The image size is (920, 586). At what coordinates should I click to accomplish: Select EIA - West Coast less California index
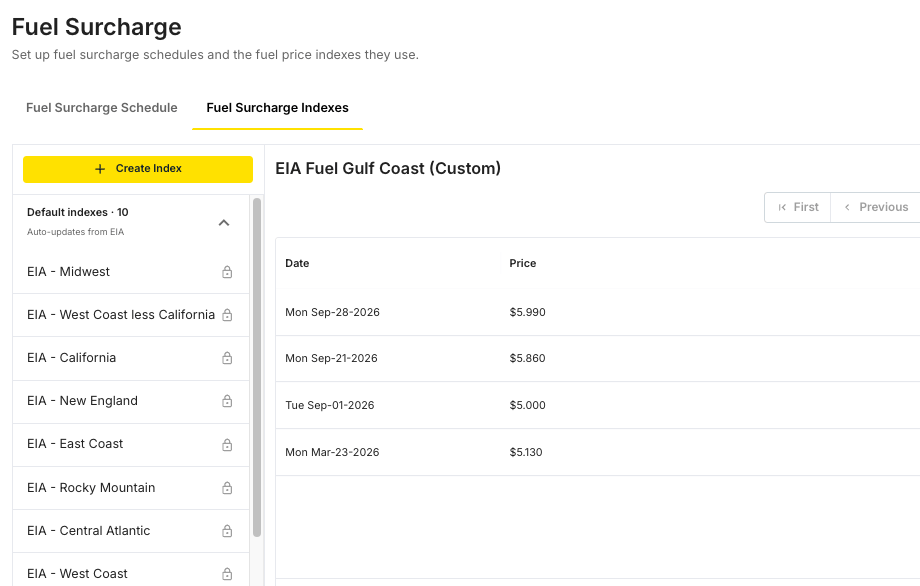[x=131, y=315]
